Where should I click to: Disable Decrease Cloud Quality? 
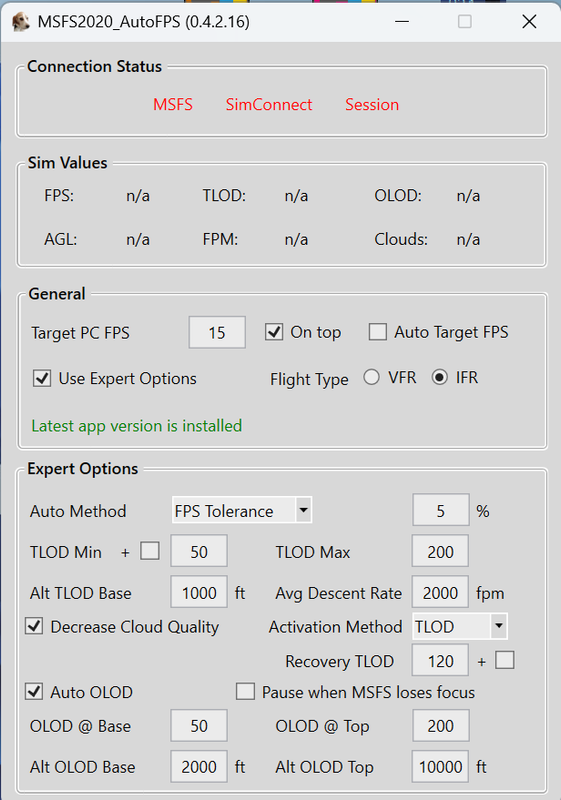point(34,626)
